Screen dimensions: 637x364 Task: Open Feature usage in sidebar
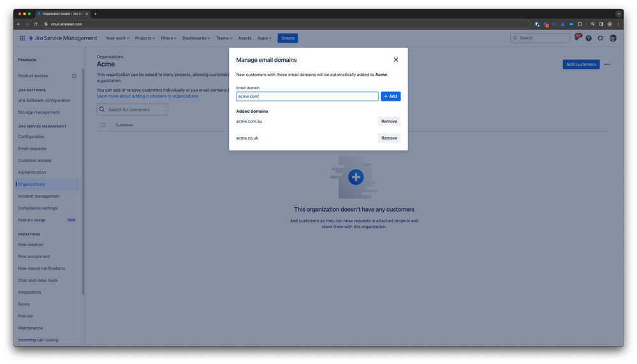pyautogui.click(x=32, y=220)
